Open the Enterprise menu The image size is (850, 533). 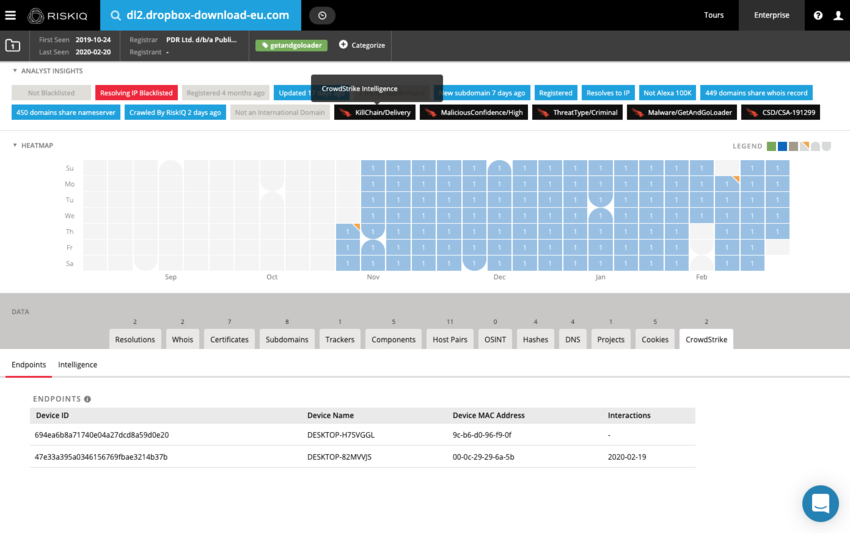click(x=771, y=15)
